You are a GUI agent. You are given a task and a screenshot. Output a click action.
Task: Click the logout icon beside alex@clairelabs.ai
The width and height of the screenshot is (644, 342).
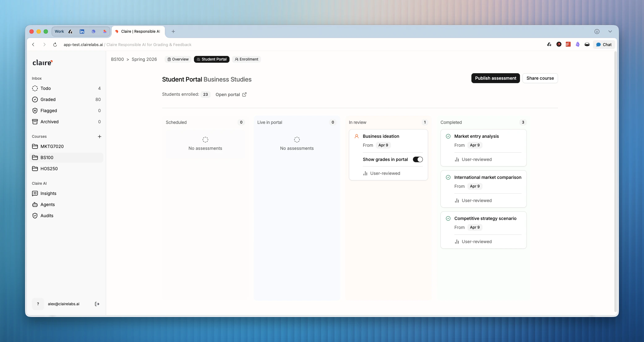pos(97,304)
